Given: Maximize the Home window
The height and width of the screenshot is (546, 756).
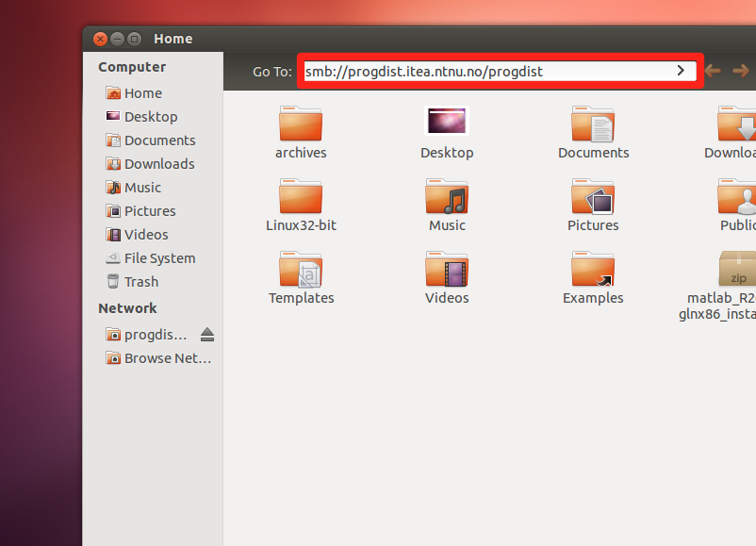Looking at the screenshot, I should coord(135,39).
